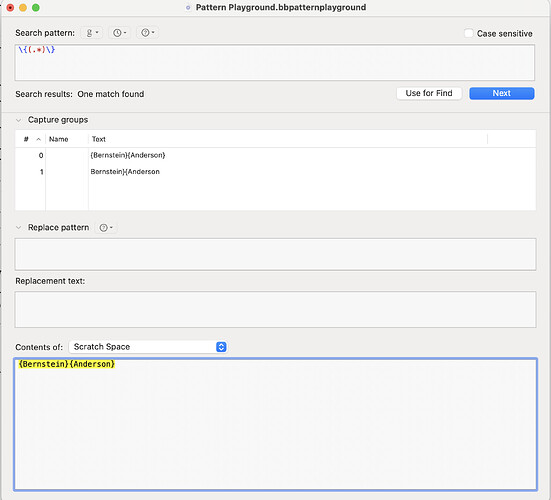
Task: Click into the Replace pattern field
Action: coord(276,254)
